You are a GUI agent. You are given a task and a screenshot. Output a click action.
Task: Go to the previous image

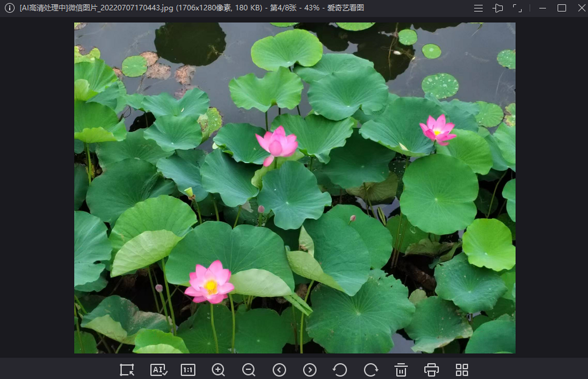pyautogui.click(x=279, y=370)
